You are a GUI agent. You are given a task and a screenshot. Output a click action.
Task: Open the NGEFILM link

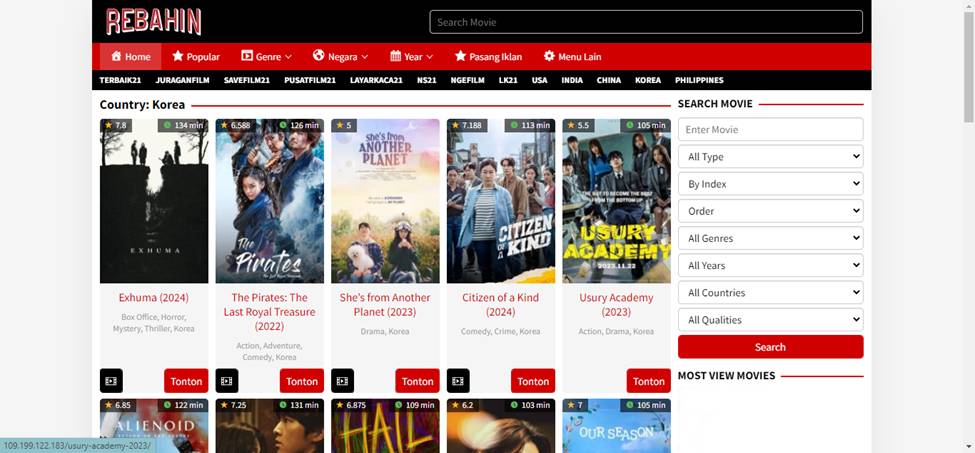point(468,80)
